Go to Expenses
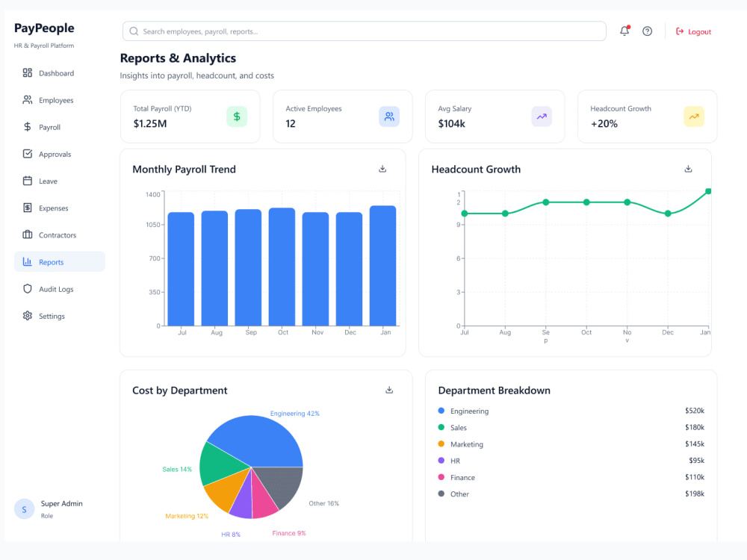Viewport: 747px width, 560px height. tap(60, 208)
